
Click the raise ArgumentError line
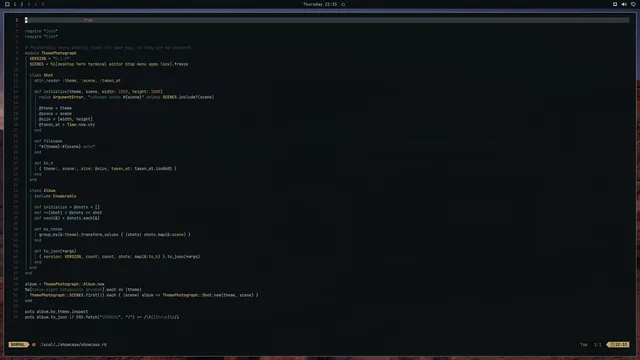[126, 97]
